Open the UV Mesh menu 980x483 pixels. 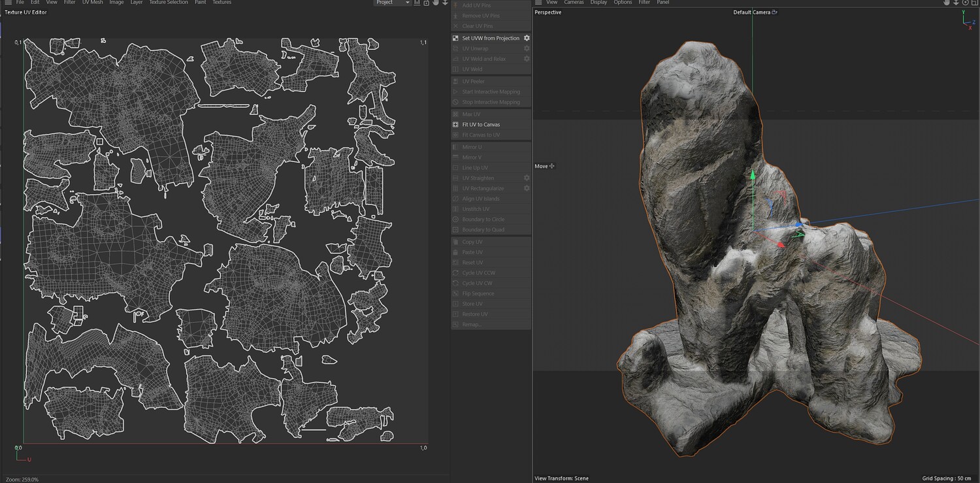pos(92,3)
